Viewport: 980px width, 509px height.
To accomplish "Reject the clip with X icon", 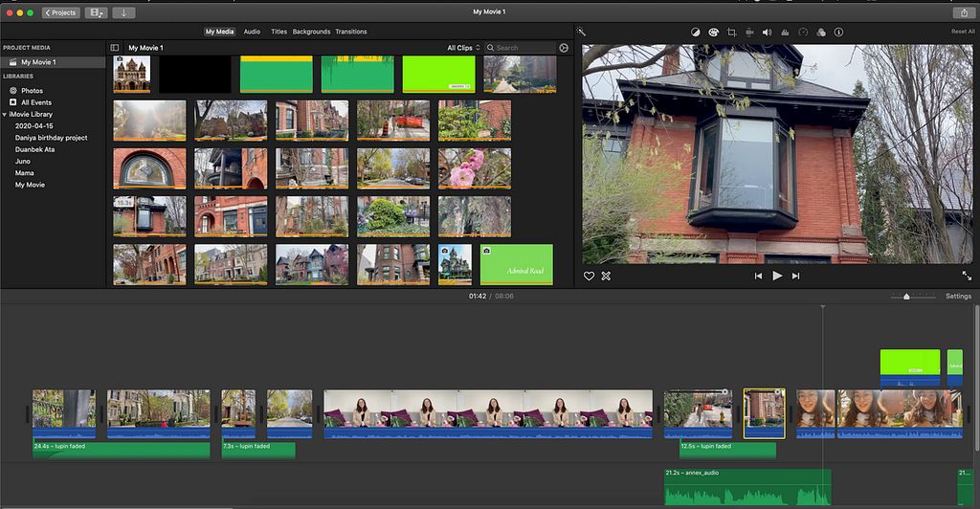I will click(x=606, y=276).
